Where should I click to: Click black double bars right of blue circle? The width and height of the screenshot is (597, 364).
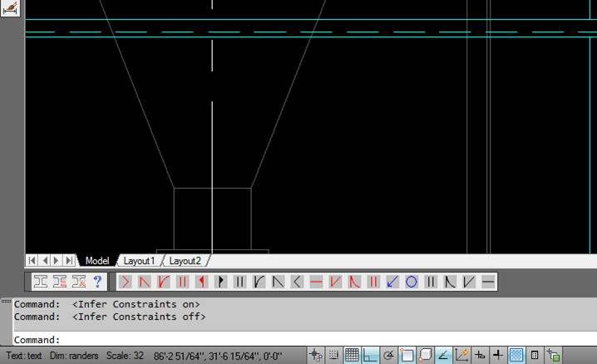(x=431, y=282)
